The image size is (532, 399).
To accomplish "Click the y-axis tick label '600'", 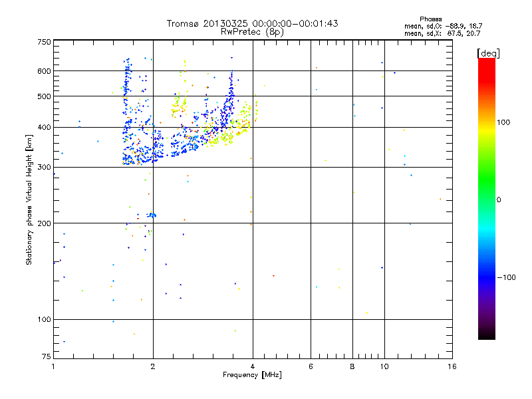I will point(44,71).
